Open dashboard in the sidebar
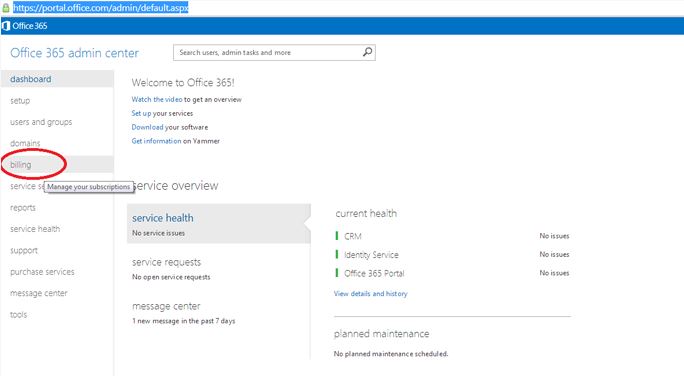This screenshot has width=684, height=376. 57,79
